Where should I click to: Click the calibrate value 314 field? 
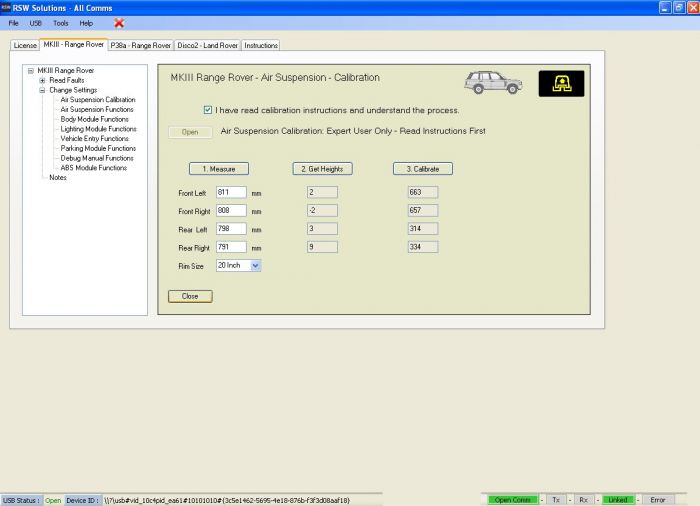pos(423,229)
